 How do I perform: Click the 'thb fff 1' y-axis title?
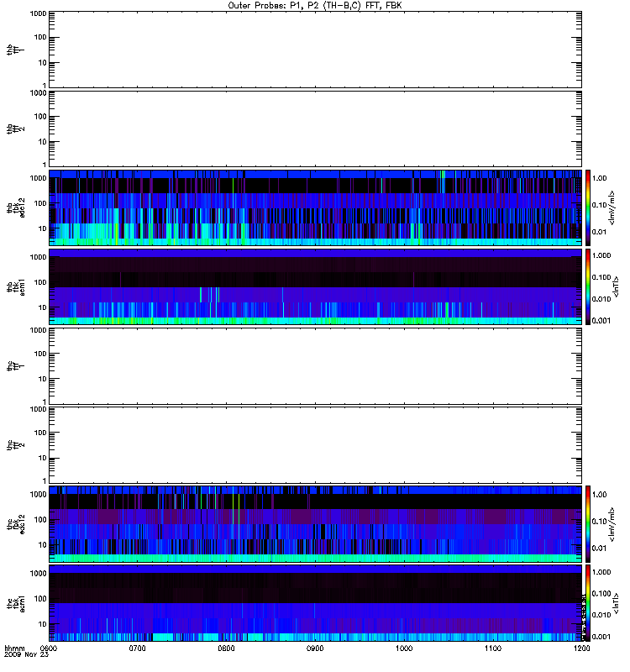coord(16,50)
